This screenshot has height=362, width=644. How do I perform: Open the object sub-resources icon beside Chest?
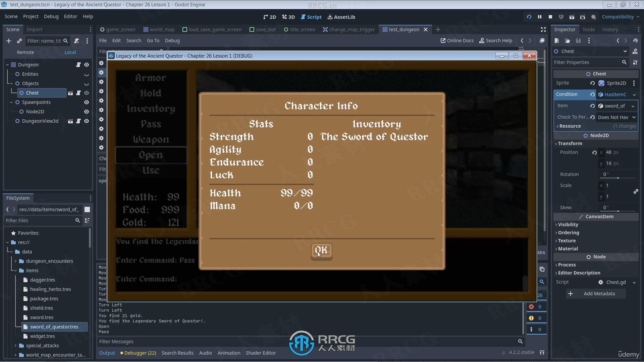[x=635, y=51]
